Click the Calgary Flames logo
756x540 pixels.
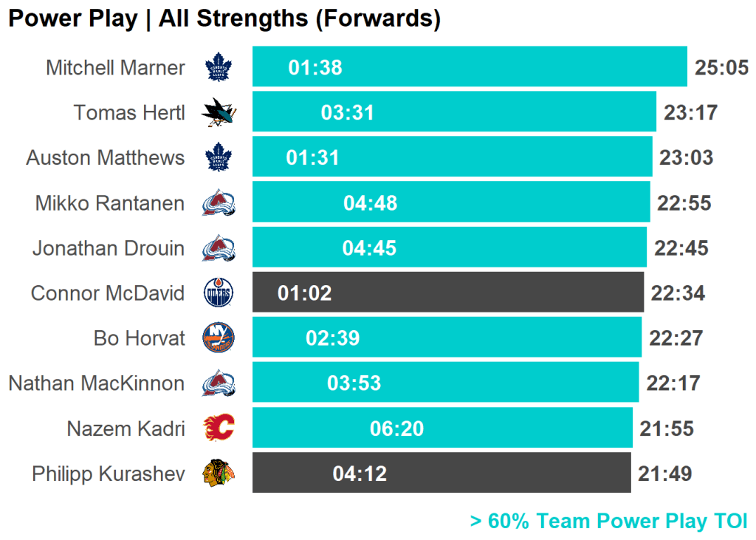pyautogui.click(x=219, y=428)
